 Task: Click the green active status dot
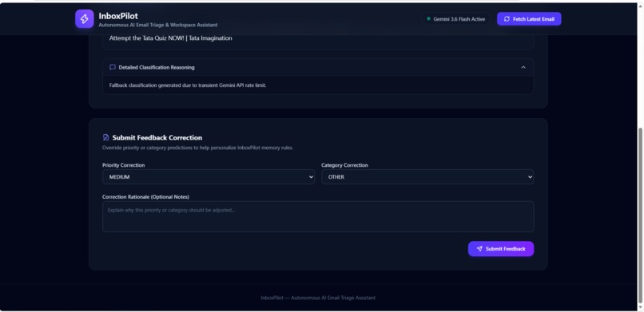point(428,19)
